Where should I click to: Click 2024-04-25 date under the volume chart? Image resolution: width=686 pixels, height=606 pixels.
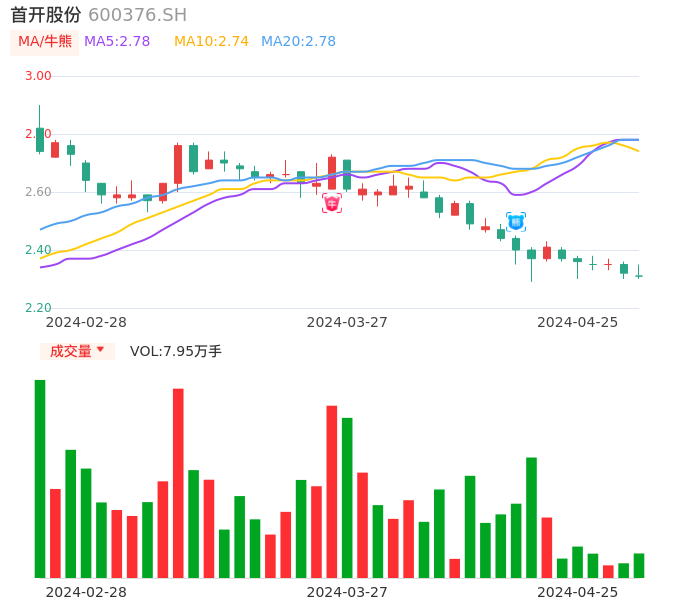coord(578,592)
